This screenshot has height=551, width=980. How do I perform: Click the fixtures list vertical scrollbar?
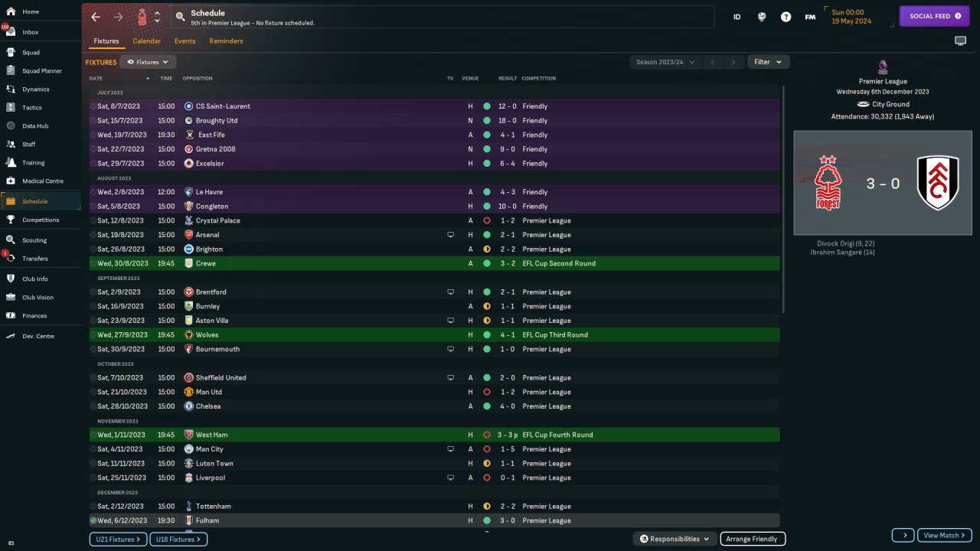[x=782, y=199]
